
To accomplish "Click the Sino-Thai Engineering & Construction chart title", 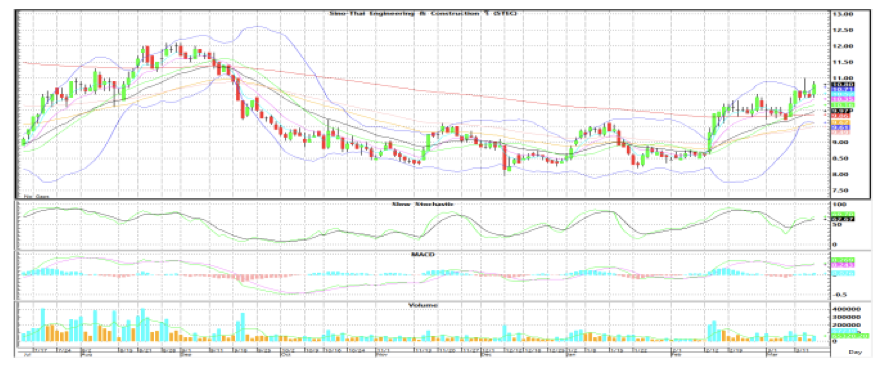I will point(422,12).
